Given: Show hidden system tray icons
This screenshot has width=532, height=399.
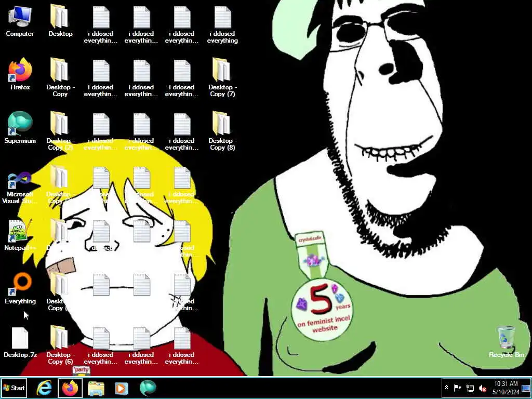Looking at the screenshot, I should 446,388.
